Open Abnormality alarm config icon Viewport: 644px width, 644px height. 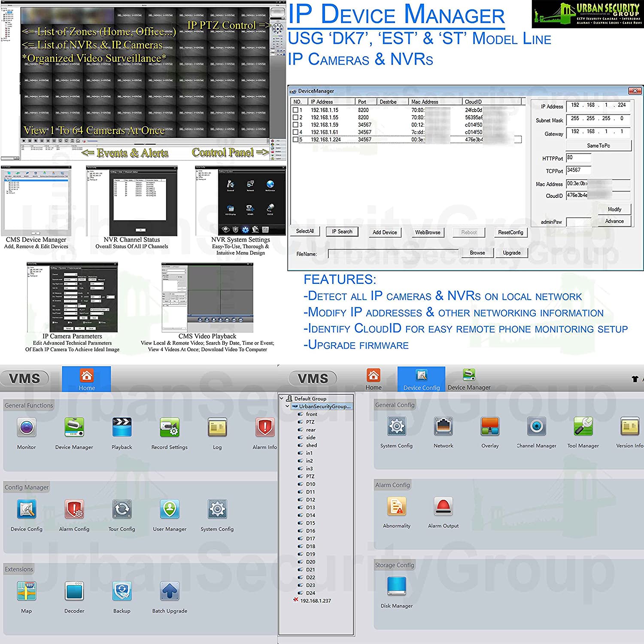[x=397, y=507]
